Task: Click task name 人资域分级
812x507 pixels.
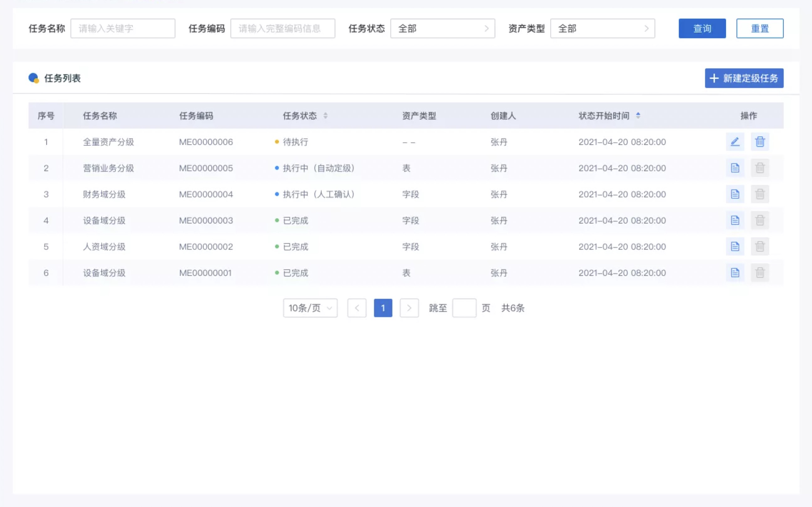Action: (x=104, y=247)
